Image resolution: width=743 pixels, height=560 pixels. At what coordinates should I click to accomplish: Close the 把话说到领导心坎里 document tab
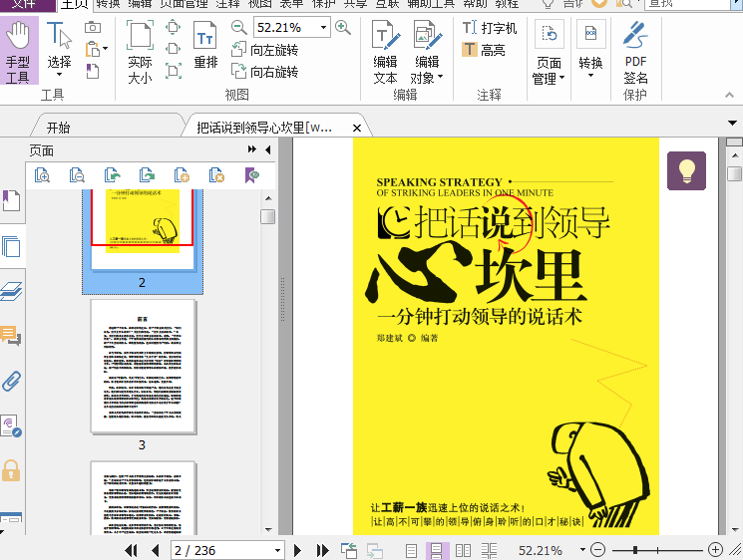pos(357,128)
